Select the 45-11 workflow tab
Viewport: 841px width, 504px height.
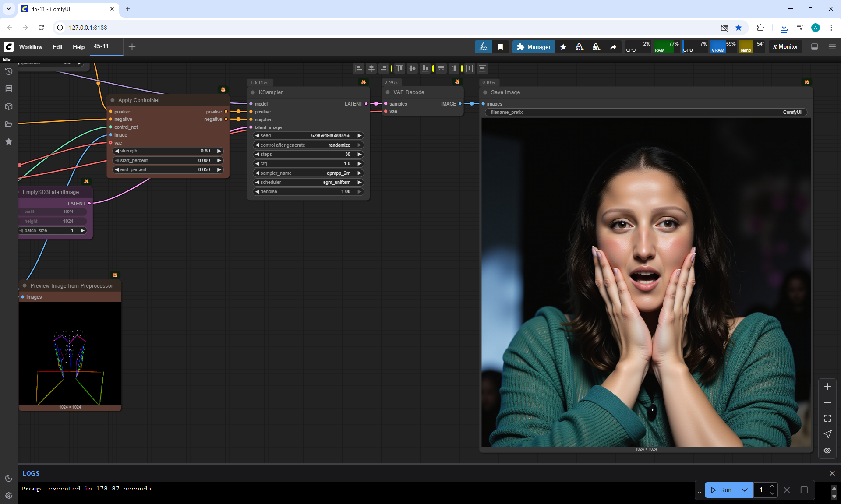click(101, 46)
